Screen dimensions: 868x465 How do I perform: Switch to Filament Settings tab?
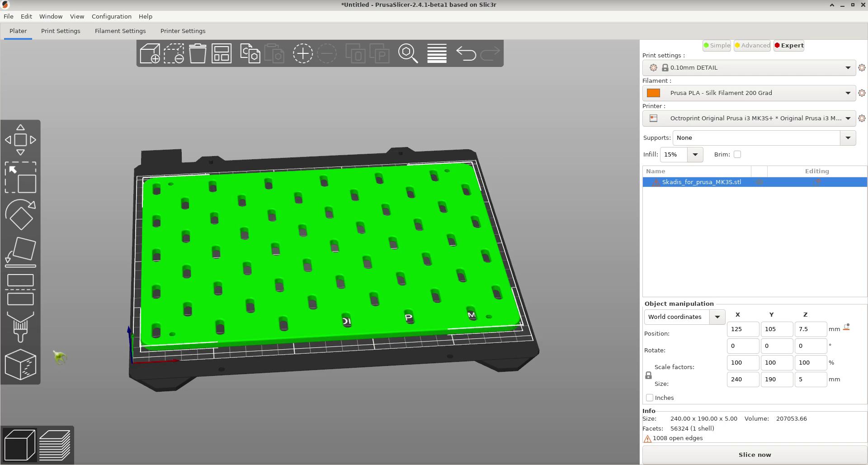(x=120, y=31)
